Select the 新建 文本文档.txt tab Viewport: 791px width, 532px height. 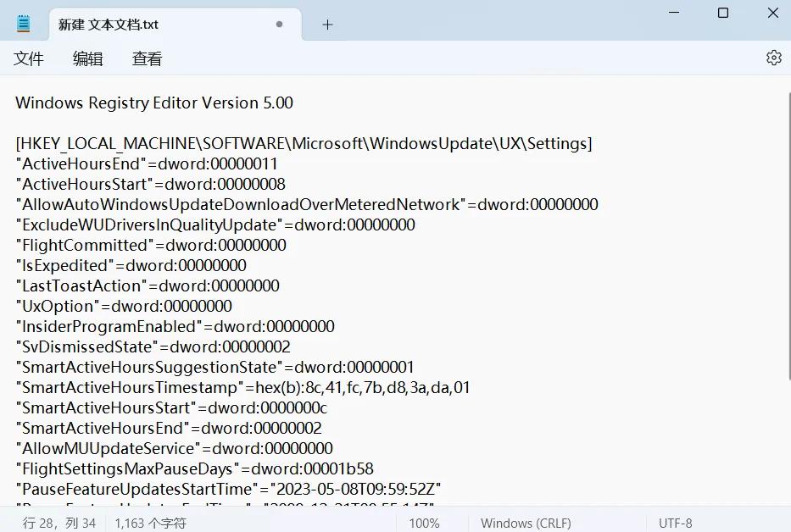pyautogui.click(x=108, y=25)
